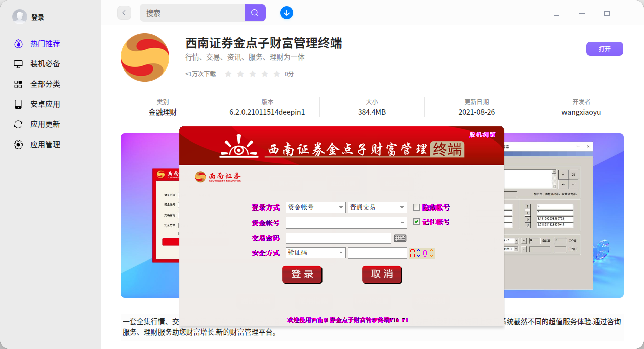This screenshot has width=644, height=349.
Task: Click the red 登录 button
Action: (302, 274)
